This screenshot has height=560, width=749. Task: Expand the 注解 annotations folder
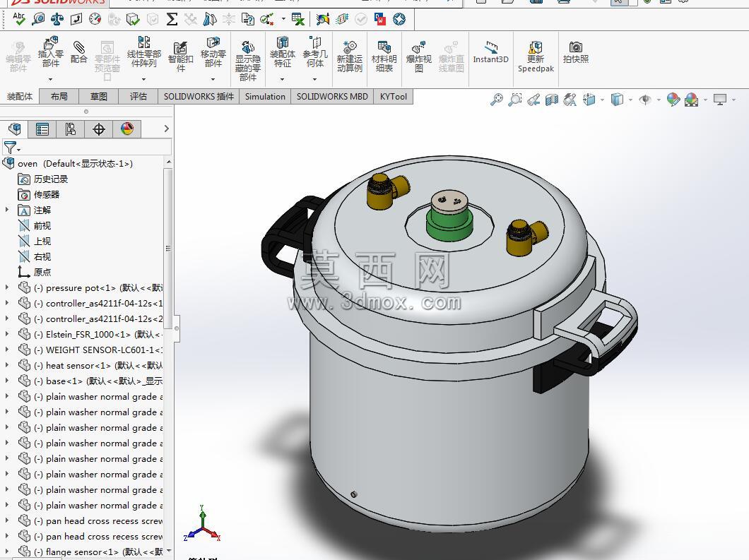tap(6, 210)
